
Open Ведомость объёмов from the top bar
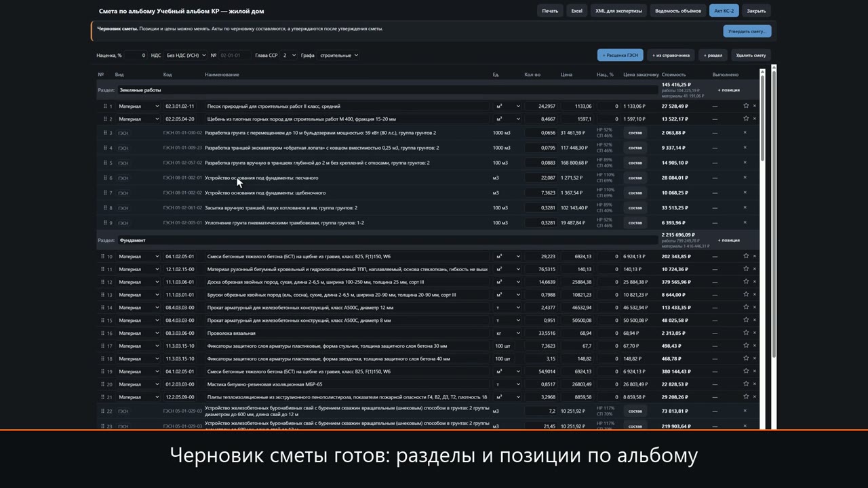click(x=678, y=11)
